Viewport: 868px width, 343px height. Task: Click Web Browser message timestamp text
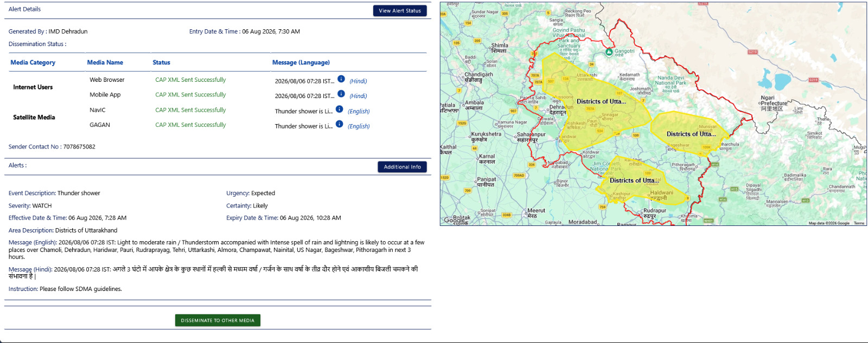point(305,81)
